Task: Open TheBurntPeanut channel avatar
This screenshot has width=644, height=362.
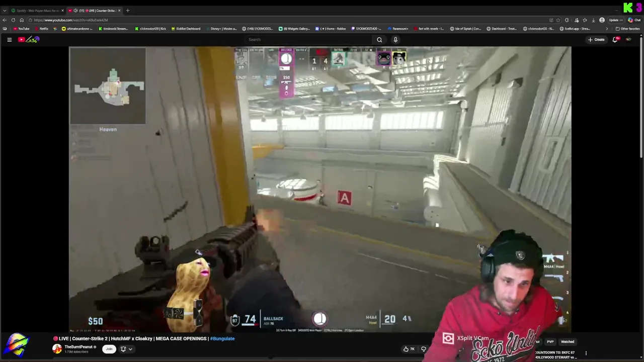Action: 57,349
